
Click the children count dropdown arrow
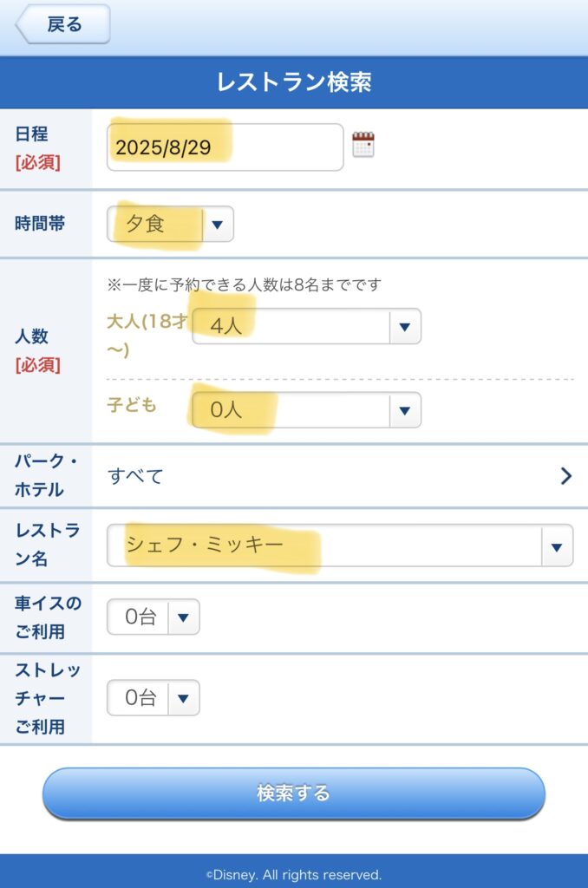tap(404, 410)
